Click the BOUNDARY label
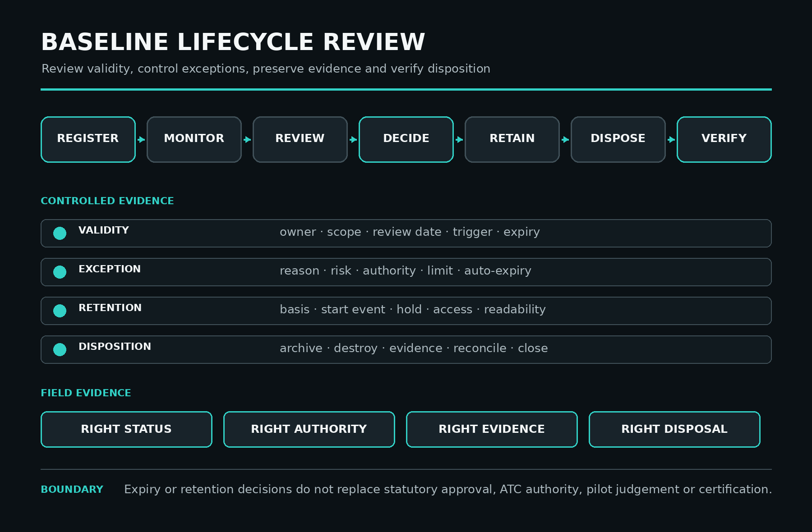 72,490
